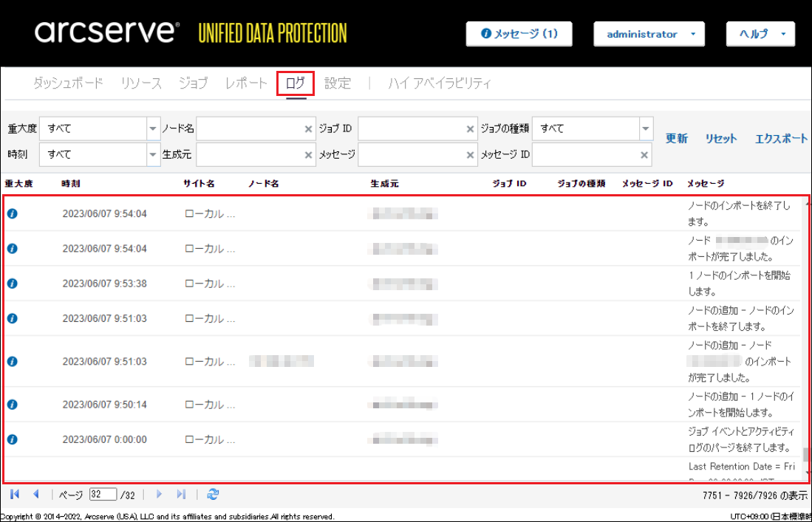This screenshot has width=812, height=522.
Task: Jump to last log page
Action: pos(181,495)
